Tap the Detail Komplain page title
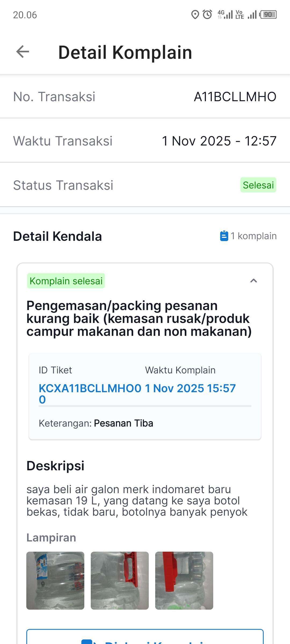 (125, 52)
